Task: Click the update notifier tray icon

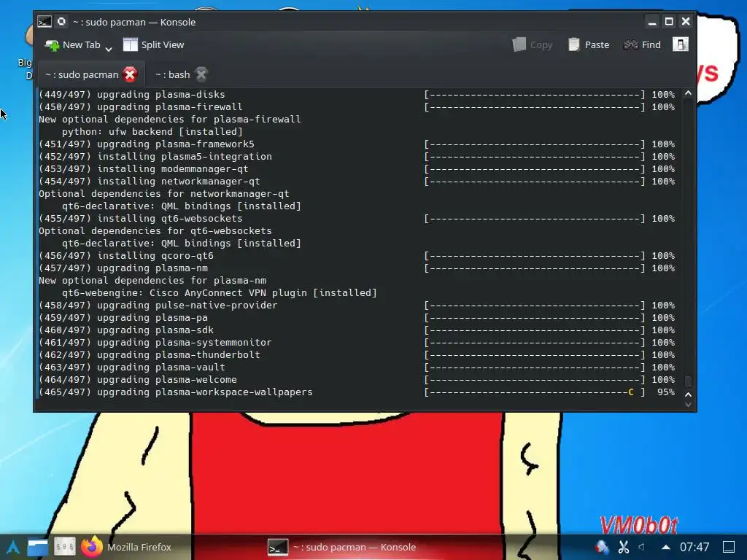Action: [x=602, y=547]
